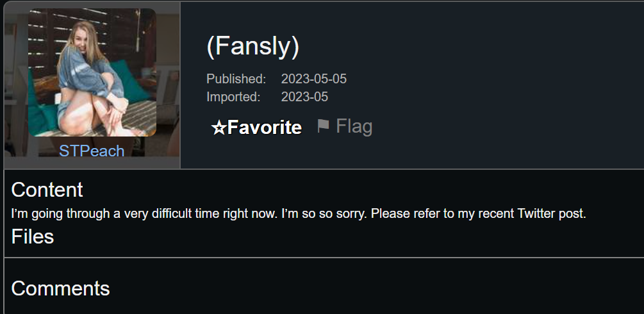Click the gray flag icon

click(x=323, y=126)
